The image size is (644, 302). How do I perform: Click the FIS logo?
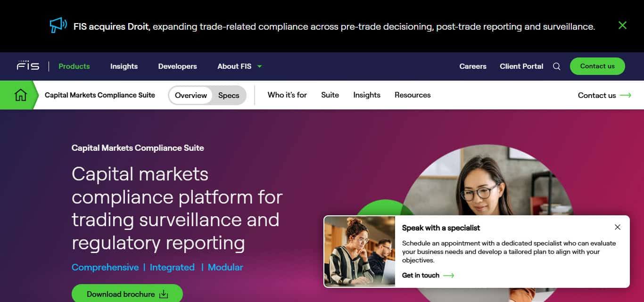[28, 66]
